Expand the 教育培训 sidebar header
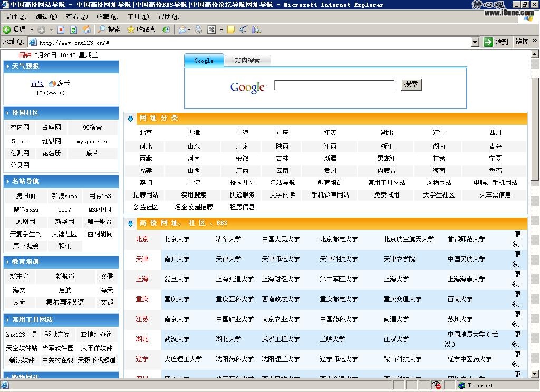Image resolution: width=540 pixels, height=392 pixels. [x=61, y=262]
